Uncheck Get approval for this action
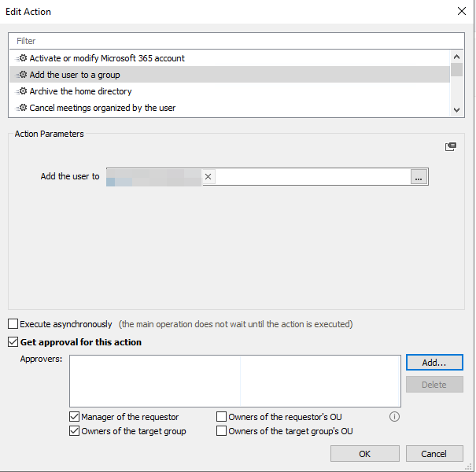 coord(13,342)
